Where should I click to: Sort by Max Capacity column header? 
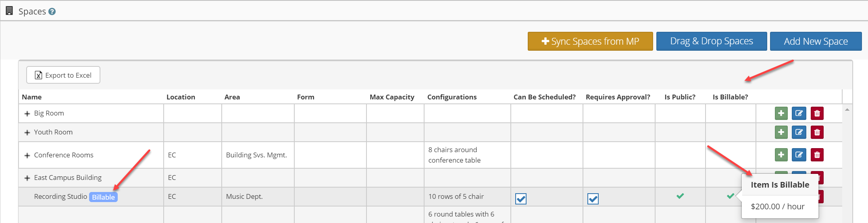(x=392, y=97)
